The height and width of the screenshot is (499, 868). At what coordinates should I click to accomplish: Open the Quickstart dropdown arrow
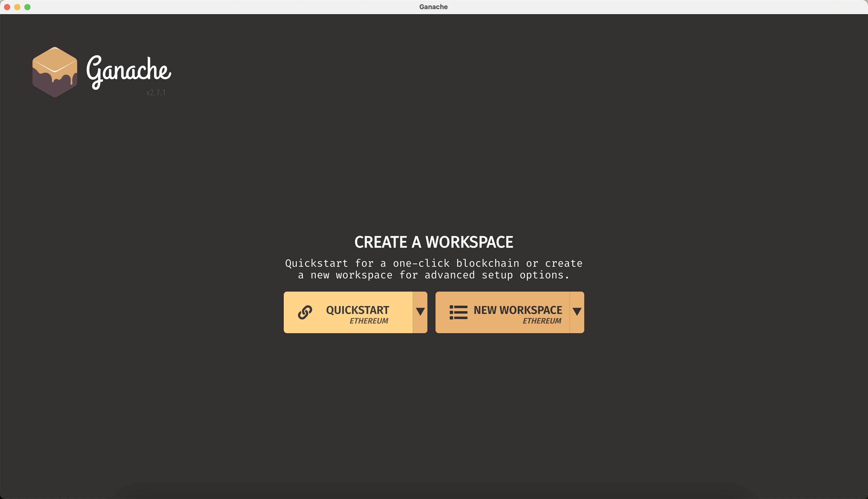click(420, 312)
